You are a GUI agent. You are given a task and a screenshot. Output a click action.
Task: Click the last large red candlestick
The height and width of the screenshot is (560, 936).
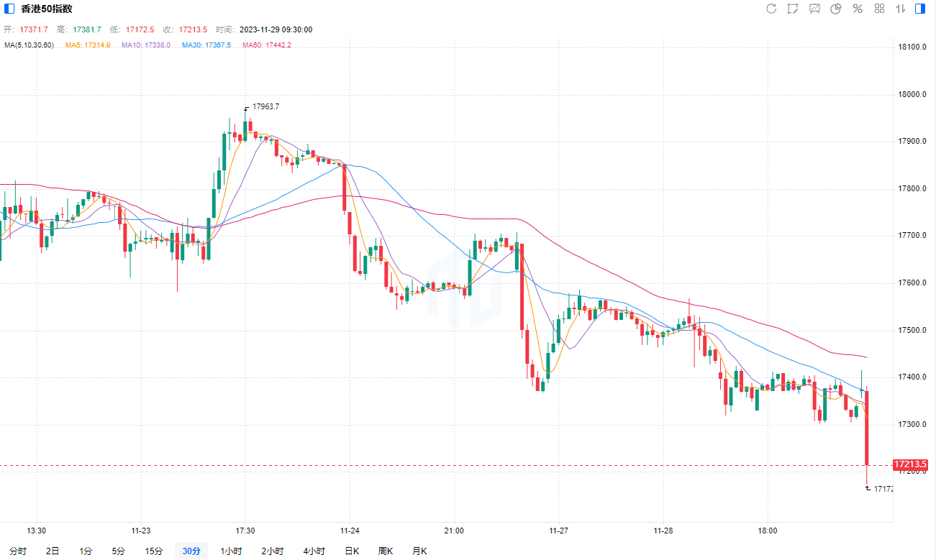coord(867,428)
